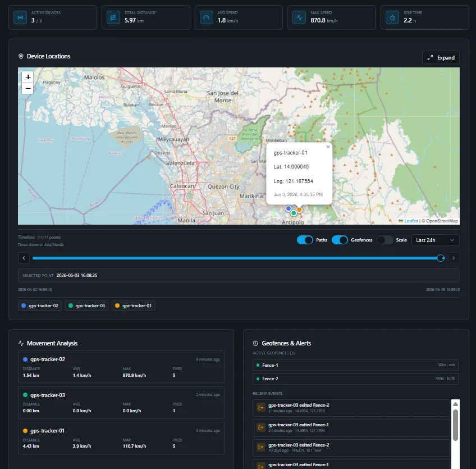The width and height of the screenshot is (476, 469).
Task: Step timeline back with left arrow
Action: [x=24, y=258]
